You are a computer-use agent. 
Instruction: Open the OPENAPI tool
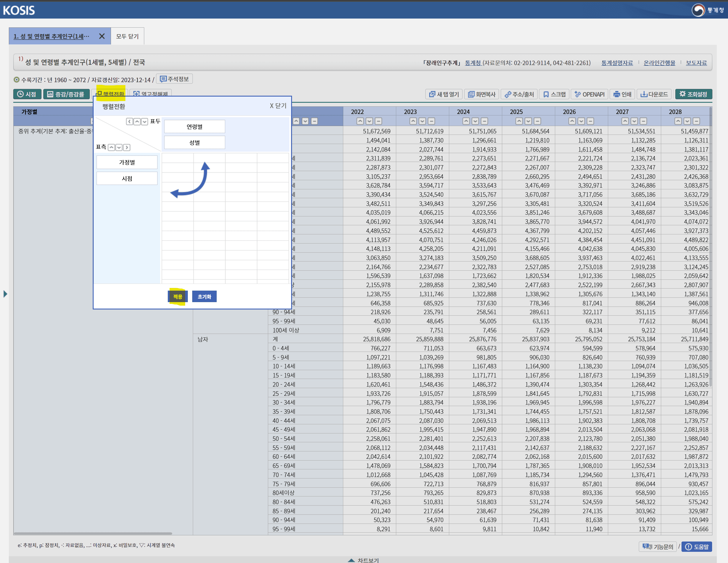589,94
